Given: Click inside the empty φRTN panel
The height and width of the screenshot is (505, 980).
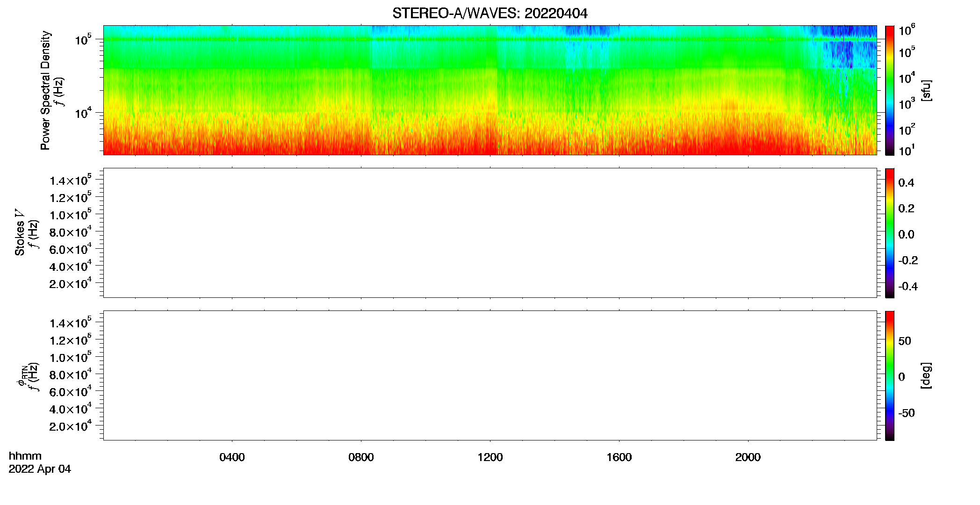Looking at the screenshot, I should click(490, 375).
